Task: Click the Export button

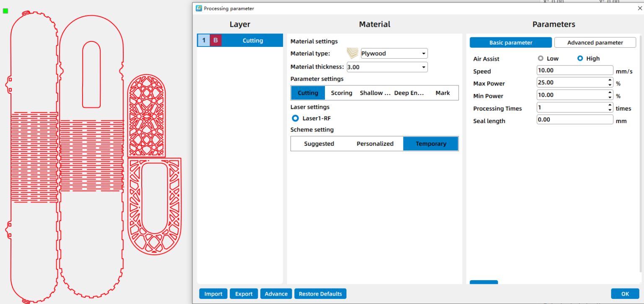Action: [244, 294]
